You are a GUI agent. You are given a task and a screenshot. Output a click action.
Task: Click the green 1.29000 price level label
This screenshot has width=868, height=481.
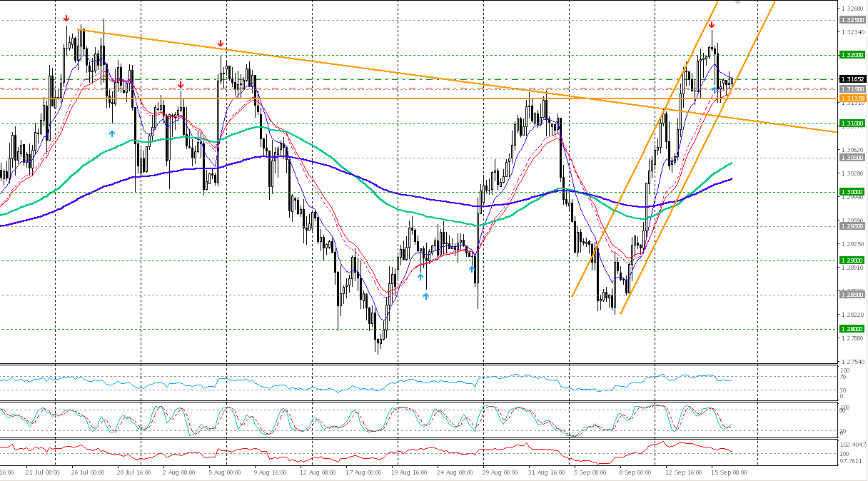[853, 260]
